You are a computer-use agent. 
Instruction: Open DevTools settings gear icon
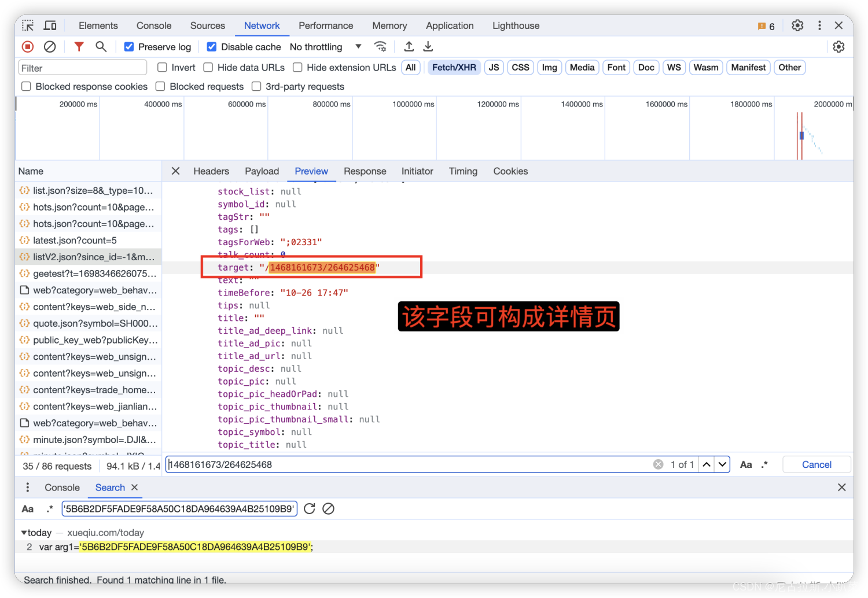[797, 25]
